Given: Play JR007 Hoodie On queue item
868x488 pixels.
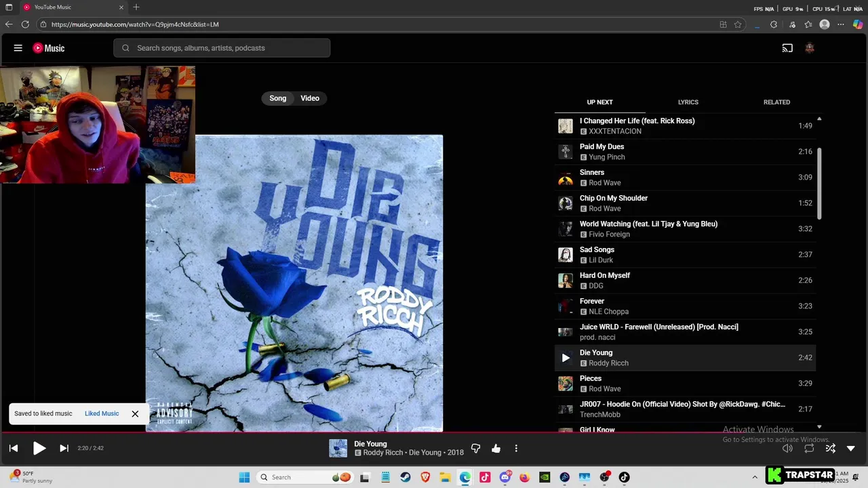Looking at the screenshot, I should (685, 409).
